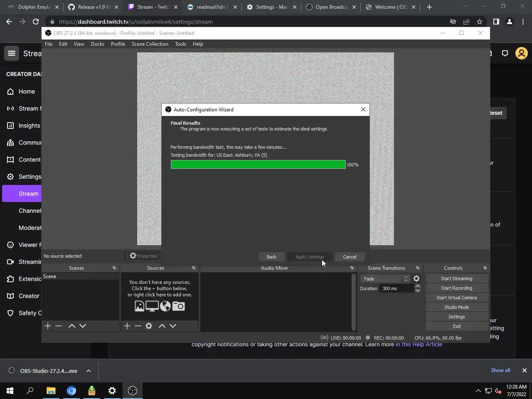Reload the browser page

tap(36, 22)
